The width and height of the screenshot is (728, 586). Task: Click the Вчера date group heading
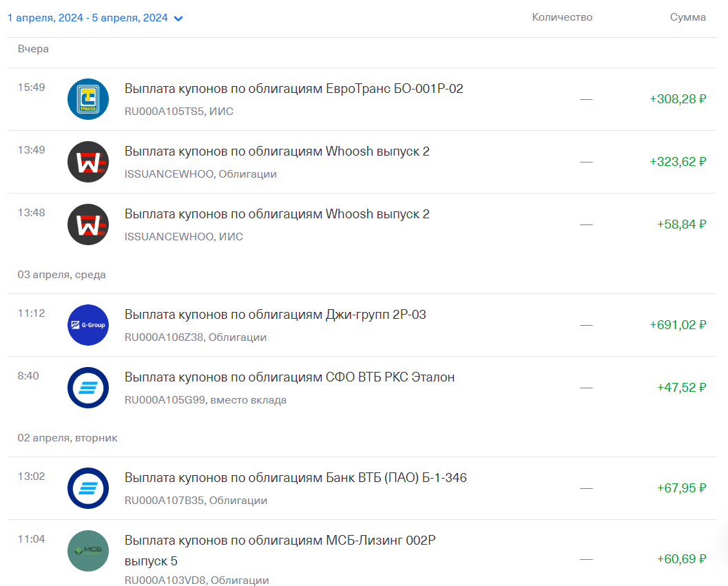pos(33,49)
